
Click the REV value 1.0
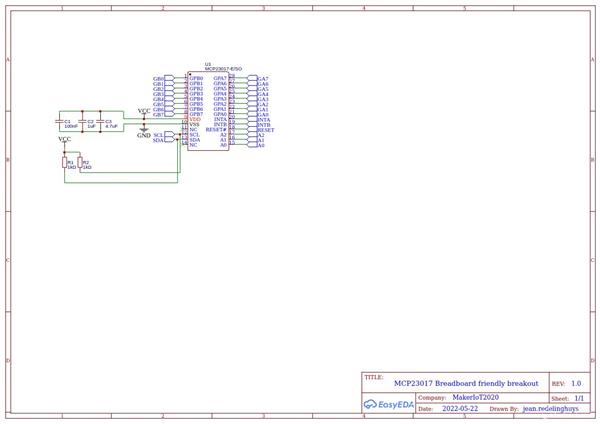tap(576, 383)
